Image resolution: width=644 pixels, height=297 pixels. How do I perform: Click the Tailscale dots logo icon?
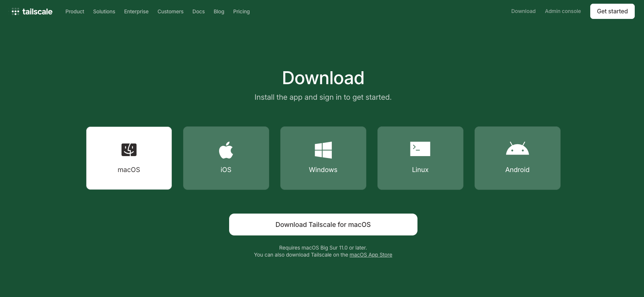coord(15,11)
